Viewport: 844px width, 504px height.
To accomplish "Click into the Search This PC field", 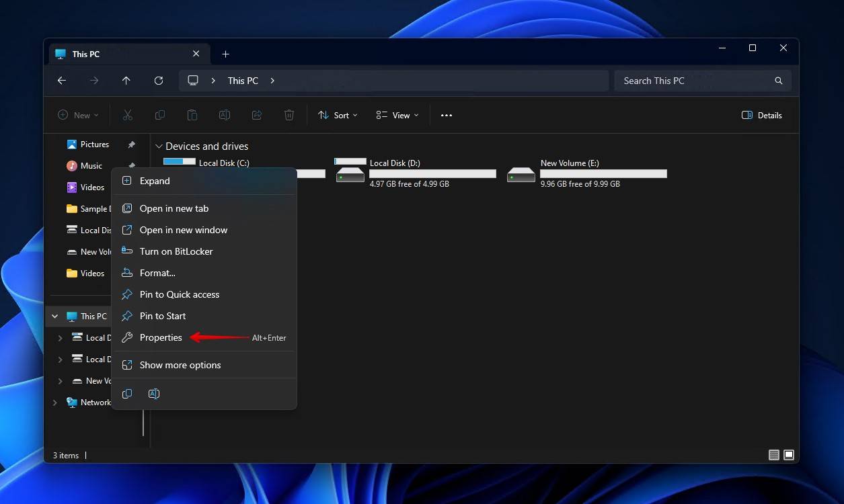I will point(703,81).
